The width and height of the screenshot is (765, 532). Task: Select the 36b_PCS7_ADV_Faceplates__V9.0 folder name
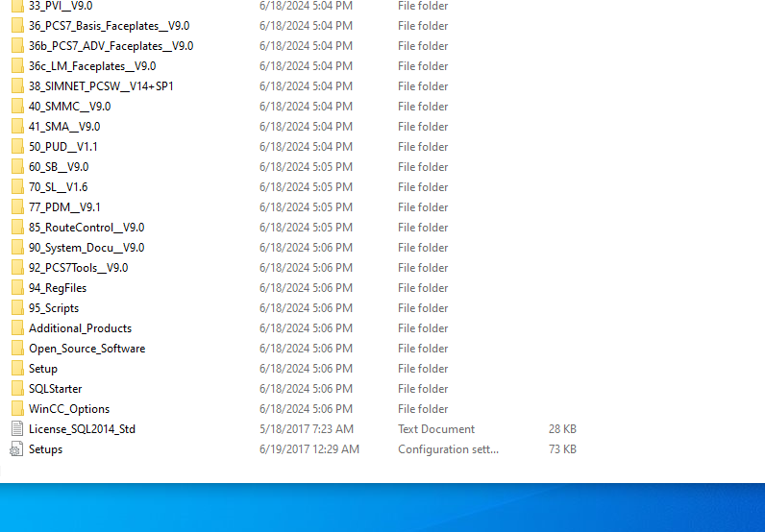coord(111,45)
